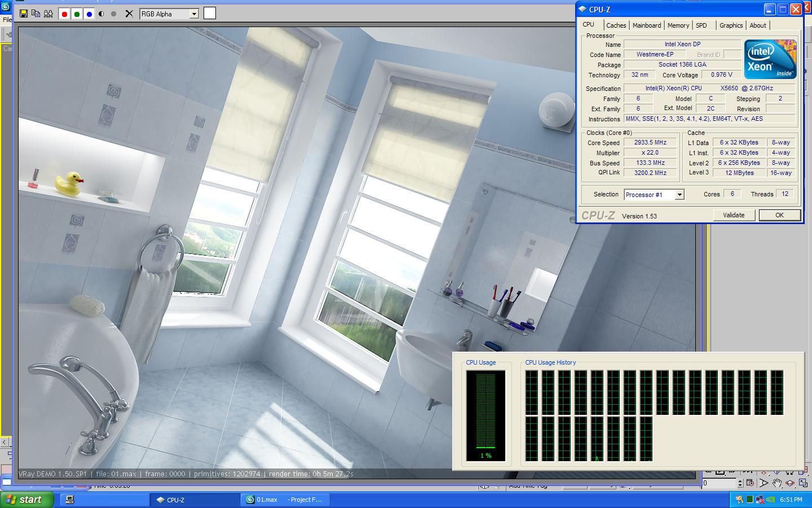The image size is (812, 508).
Task: Click the Core Speed value 2933.5 MHz
Action: [x=650, y=143]
